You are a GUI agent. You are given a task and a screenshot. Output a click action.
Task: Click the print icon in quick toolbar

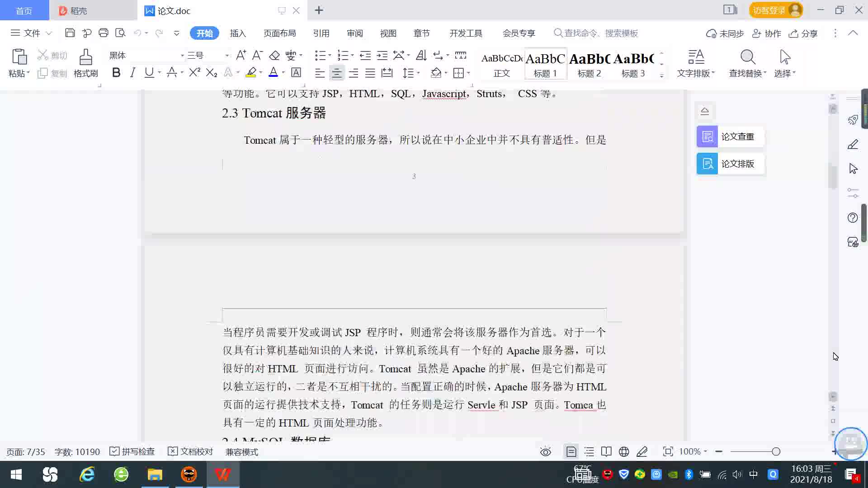click(x=104, y=33)
